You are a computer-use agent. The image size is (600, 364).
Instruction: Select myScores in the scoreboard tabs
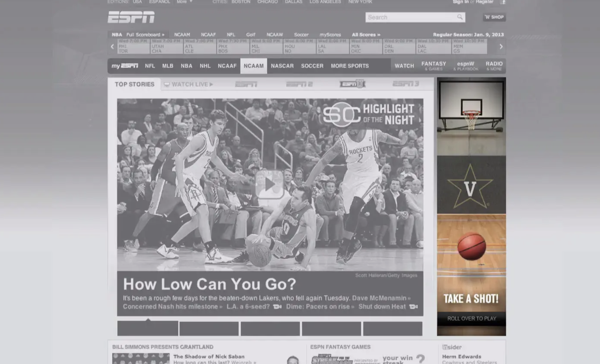330,35
